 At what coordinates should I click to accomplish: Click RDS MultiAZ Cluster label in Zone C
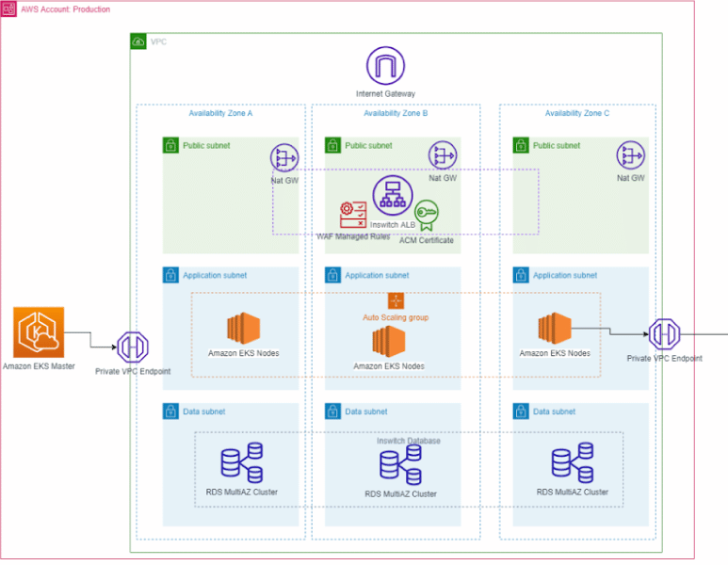[573, 492]
